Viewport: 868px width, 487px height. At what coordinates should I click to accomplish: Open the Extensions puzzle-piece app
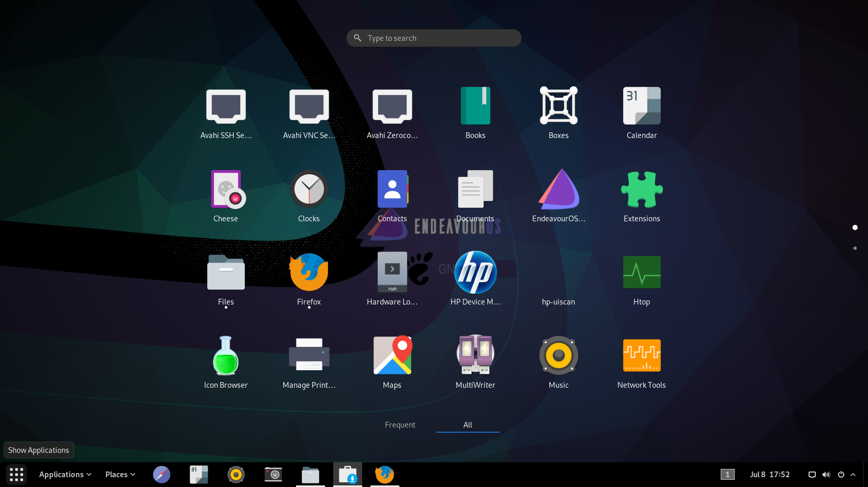point(642,196)
